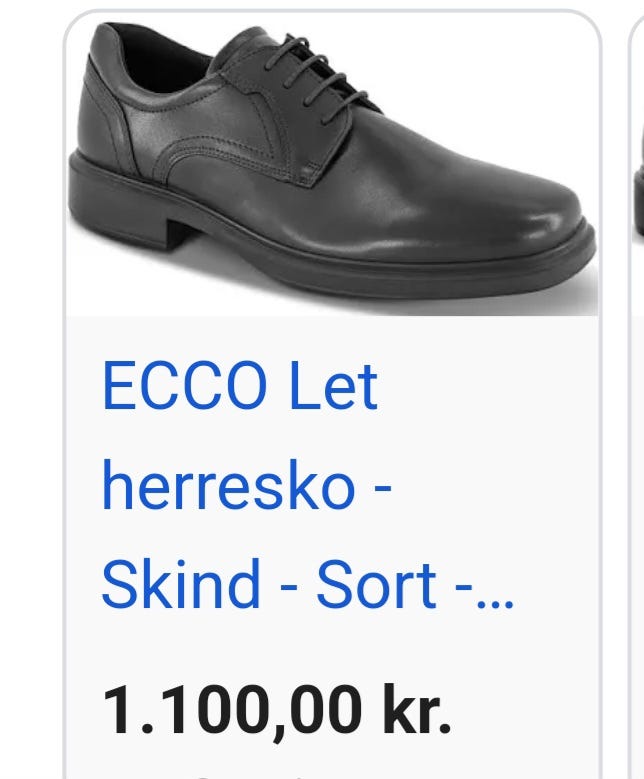The width and height of the screenshot is (644, 779).
Task: Click the word ECCO in title
Action: [184, 386]
